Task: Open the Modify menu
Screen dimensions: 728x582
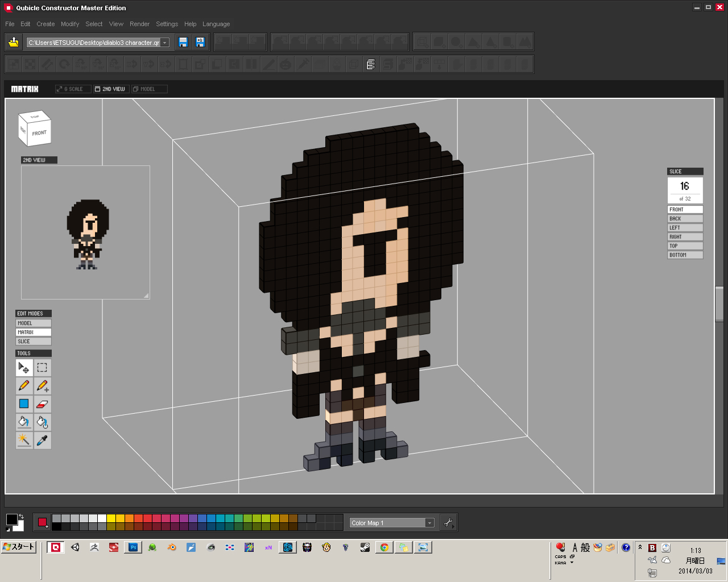Action: tap(70, 24)
